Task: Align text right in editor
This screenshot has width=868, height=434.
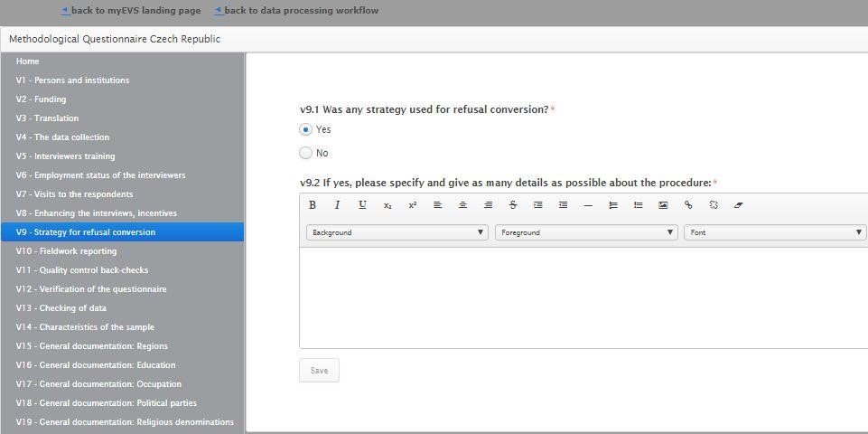Action: tap(488, 205)
